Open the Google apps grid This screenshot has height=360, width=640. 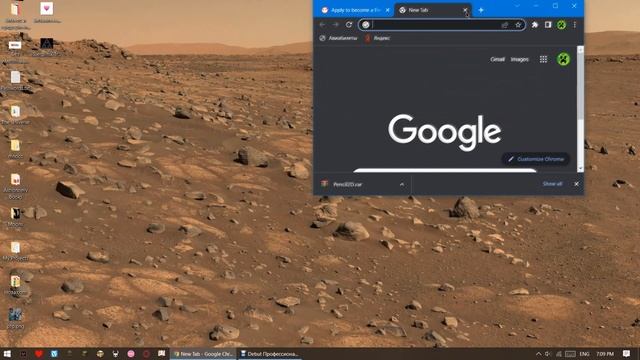(x=543, y=59)
